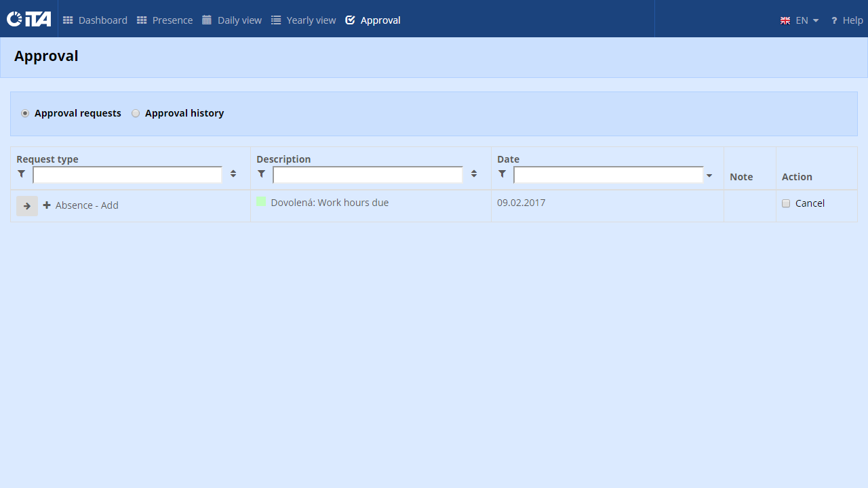
Task: Click the iTA logo
Action: pyautogui.click(x=29, y=19)
